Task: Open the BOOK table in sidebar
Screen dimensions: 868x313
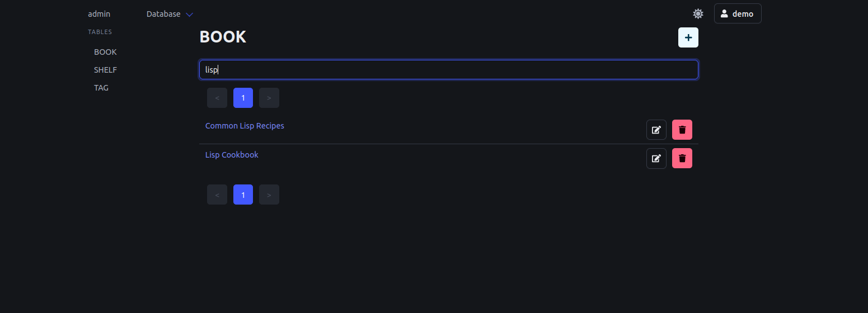Action: tap(105, 52)
